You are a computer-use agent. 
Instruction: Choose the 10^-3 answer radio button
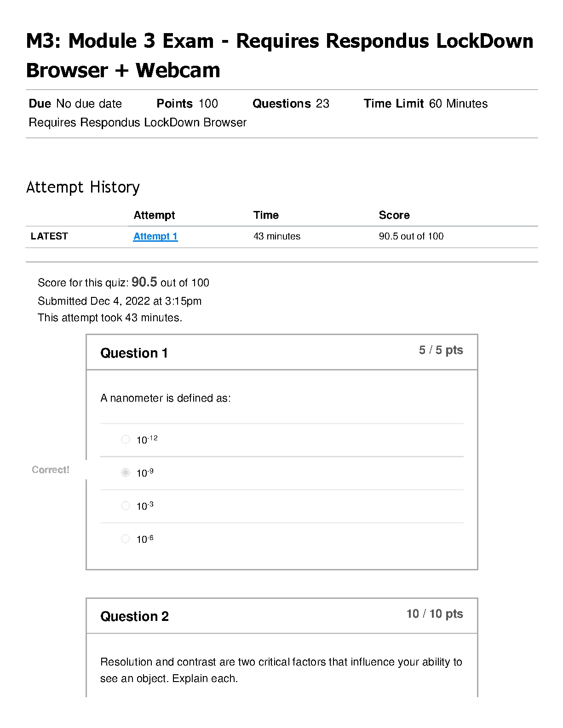coord(126,506)
